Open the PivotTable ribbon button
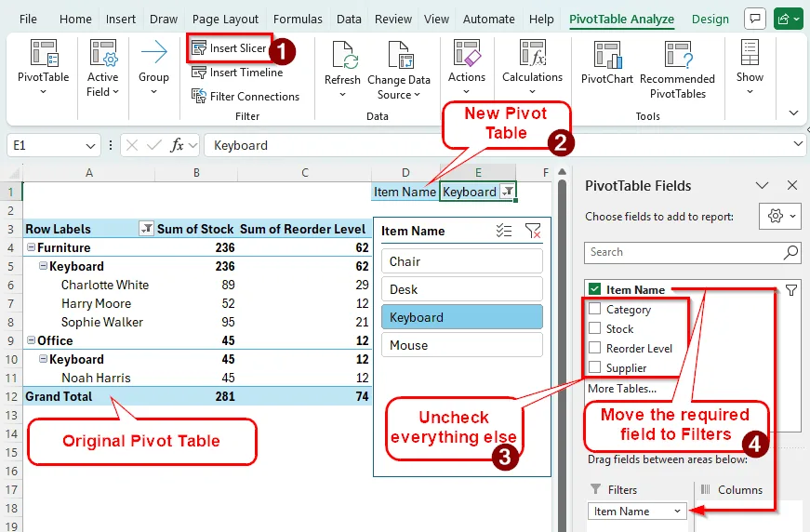 (x=44, y=67)
